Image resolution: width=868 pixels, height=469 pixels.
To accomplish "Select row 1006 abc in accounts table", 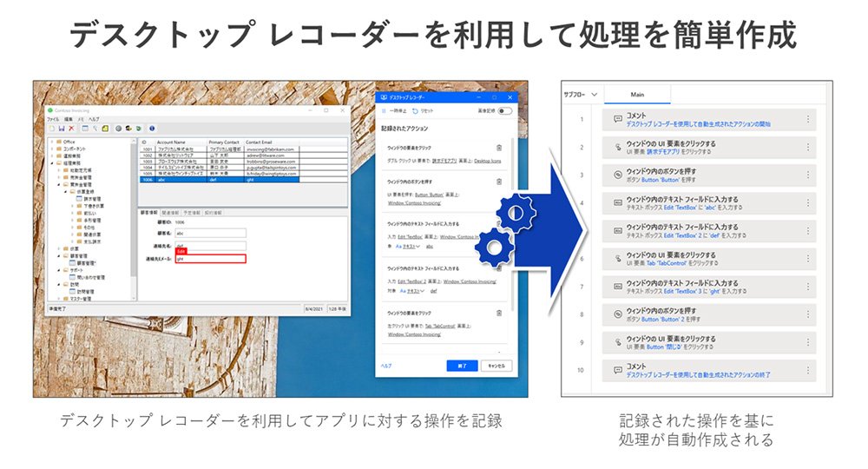I will pyautogui.click(x=220, y=180).
